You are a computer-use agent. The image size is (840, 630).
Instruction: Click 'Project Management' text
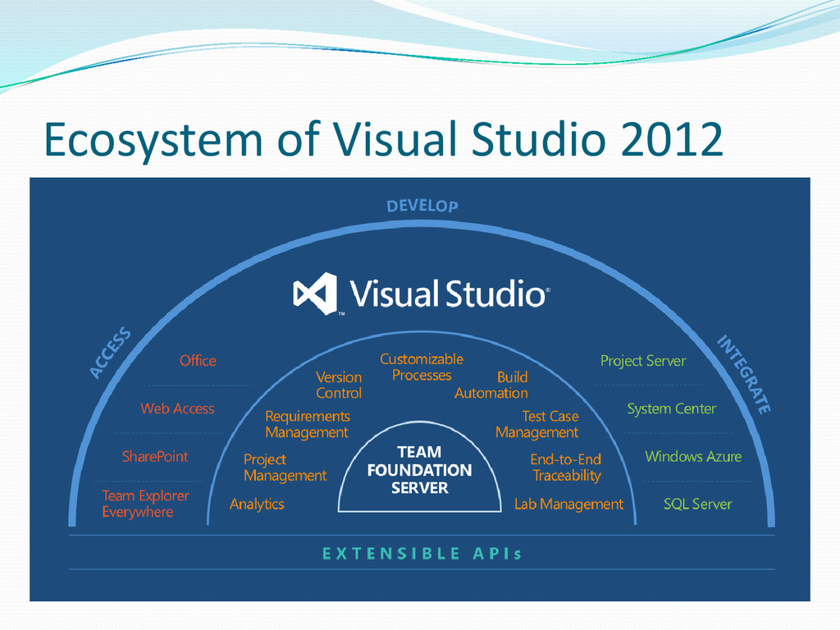tap(285, 467)
